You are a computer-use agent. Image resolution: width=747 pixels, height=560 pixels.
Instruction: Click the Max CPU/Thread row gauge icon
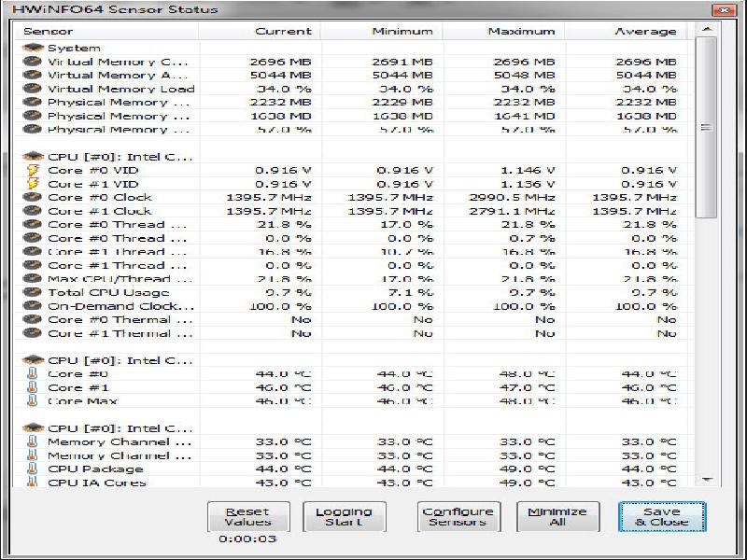[32, 279]
